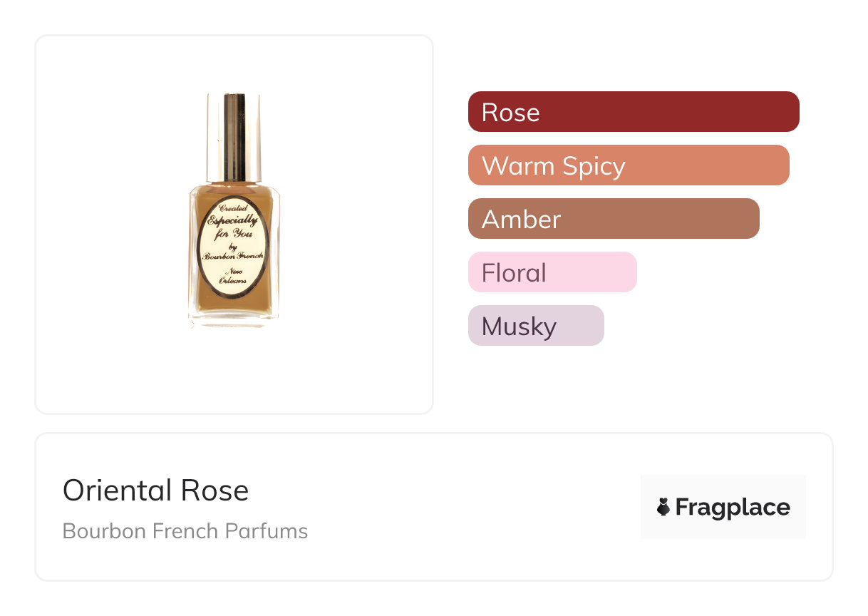Select the Rose accord bar
This screenshot has height=616, width=868.
633,112
